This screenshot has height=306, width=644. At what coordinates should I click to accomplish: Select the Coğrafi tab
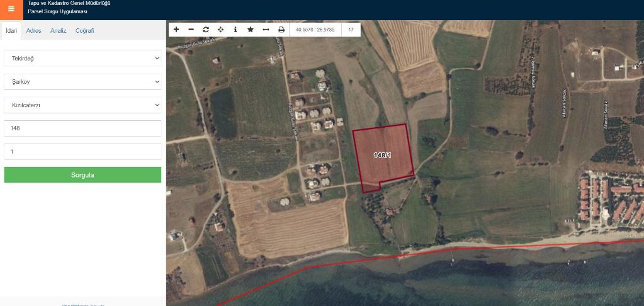[84, 31]
